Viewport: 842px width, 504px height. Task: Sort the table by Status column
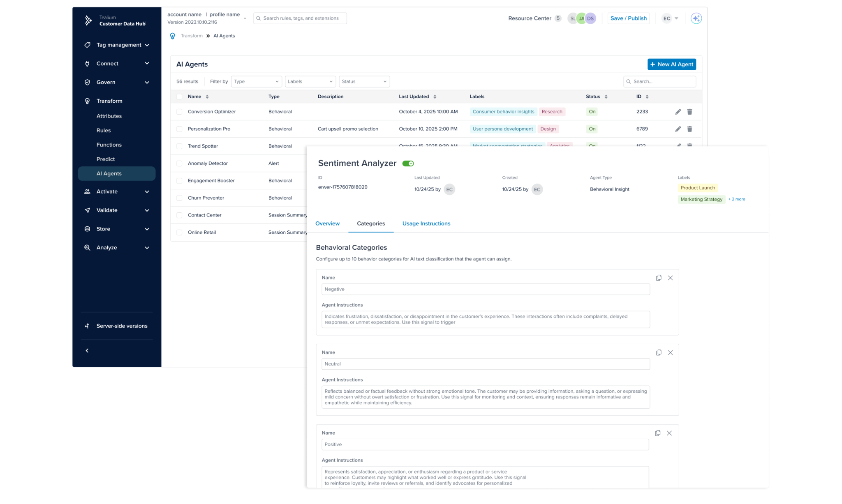click(606, 97)
